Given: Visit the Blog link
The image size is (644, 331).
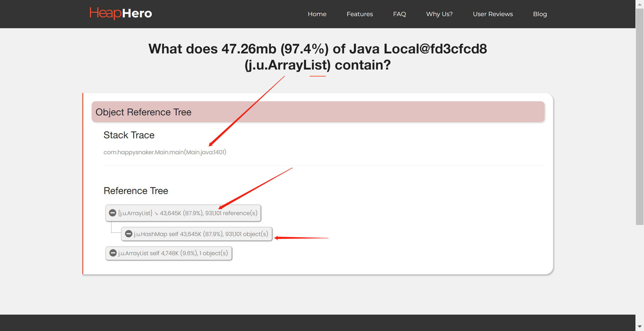Looking at the screenshot, I should [x=540, y=14].
